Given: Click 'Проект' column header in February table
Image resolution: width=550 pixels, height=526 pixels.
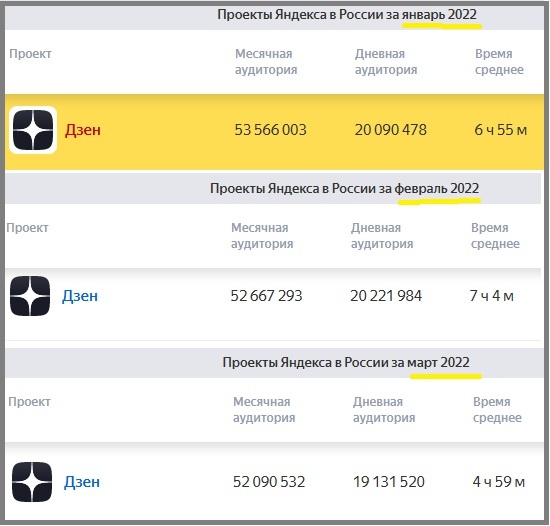Looking at the screenshot, I should point(27,228).
